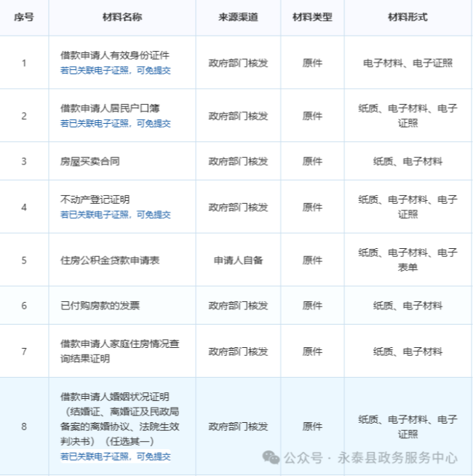
Task: Click 纸质、电子材料 in the 房屋买卖合同 row
Action: (x=408, y=161)
